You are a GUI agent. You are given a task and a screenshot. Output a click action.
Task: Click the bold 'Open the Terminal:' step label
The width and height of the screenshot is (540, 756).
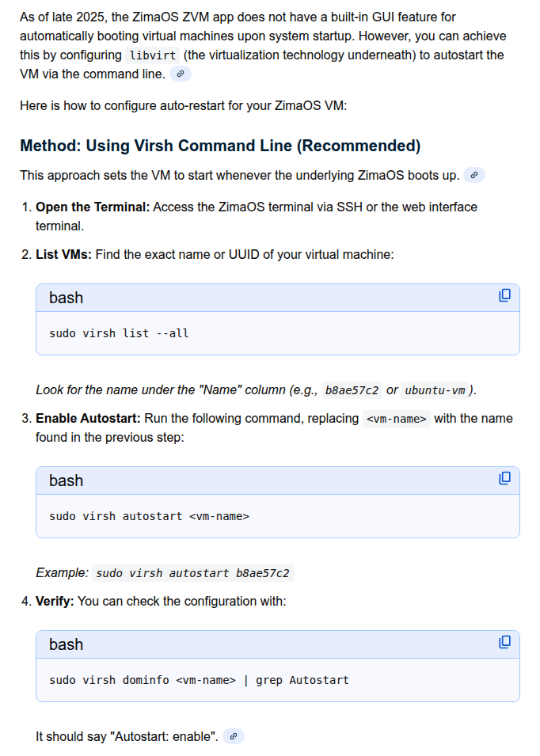point(93,207)
